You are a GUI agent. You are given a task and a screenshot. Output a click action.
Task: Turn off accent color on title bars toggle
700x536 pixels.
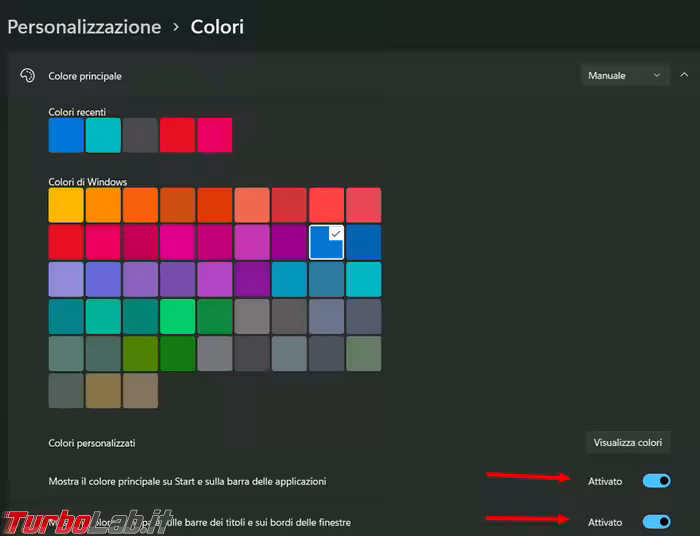[x=656, y=522]
